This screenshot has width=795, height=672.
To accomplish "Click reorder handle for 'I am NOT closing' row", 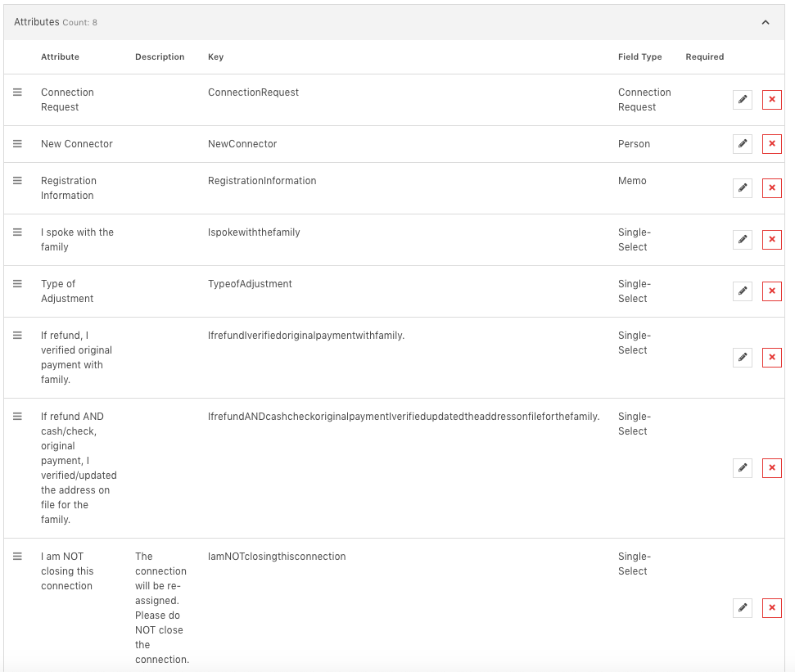I will pyautogui.click(x=17, y=557).
